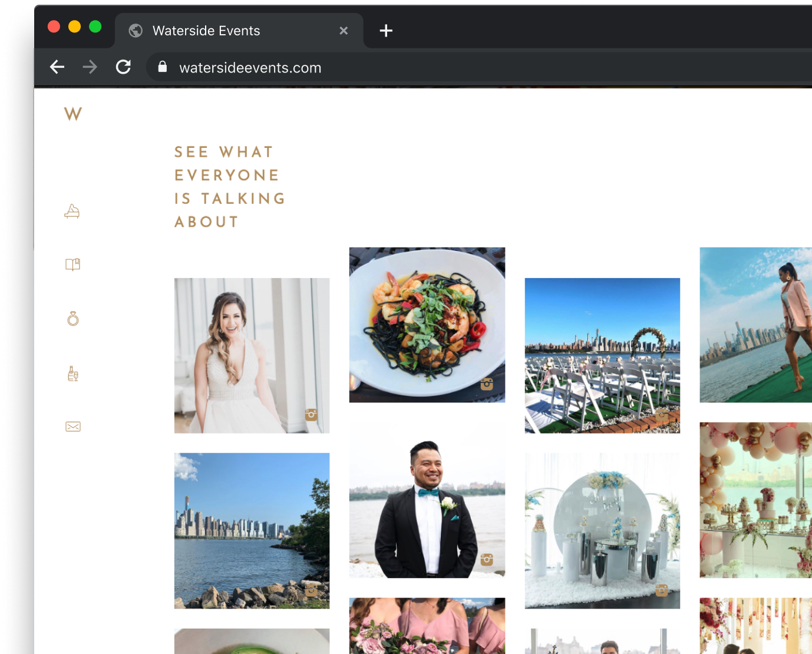The width and height of the screenshot is (812, 654).
Task: Open the smiling bride in white dress photo
Action: (x=252, y=356)
